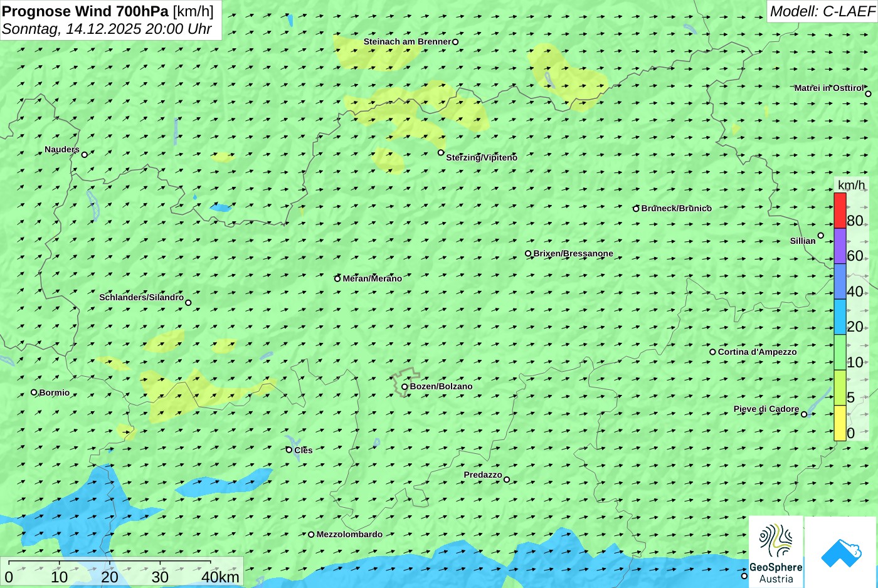Click the Sillian city marker
The width and height of the screenshot is (878, 588).
(x=821, y=236)
